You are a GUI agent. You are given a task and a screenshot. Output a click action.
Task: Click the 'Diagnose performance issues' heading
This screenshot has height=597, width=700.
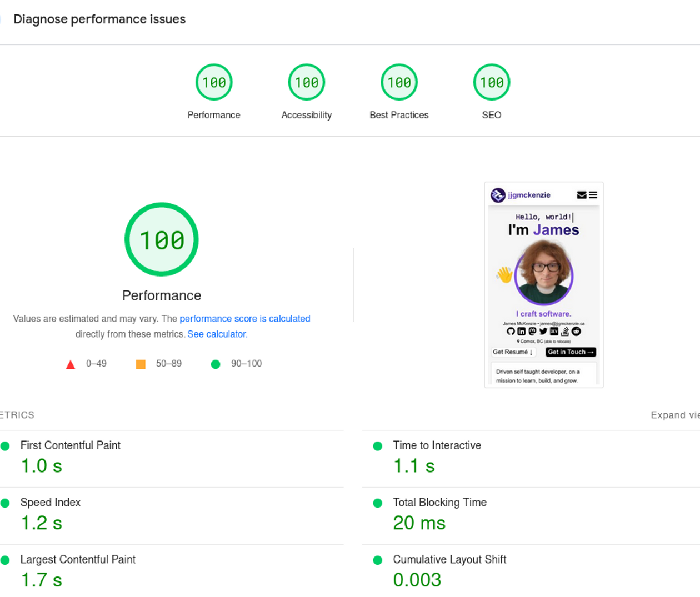(x=99, y=19)
